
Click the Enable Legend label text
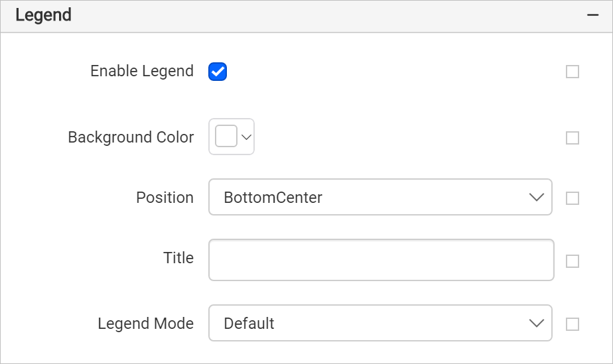point(142,71)
